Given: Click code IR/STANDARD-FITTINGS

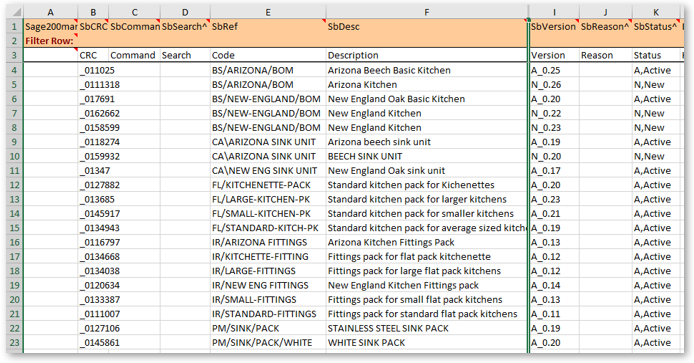Looking at the screenshot, I should pyautogui.click(x=268, y=314).
